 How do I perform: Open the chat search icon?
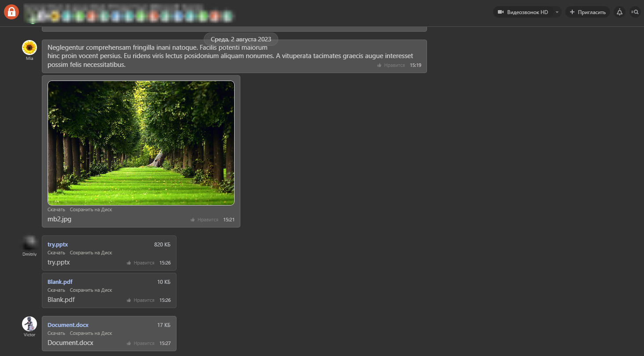coord(635,12)
